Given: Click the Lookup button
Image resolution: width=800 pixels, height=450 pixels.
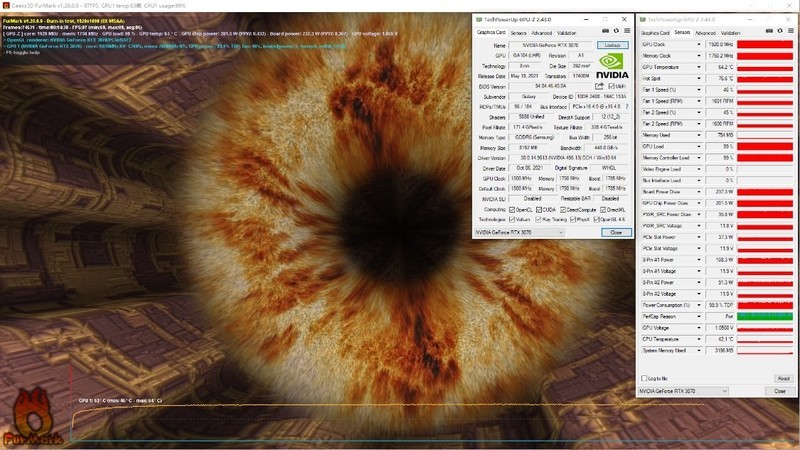Looking at the screenshot, I should (x=610, y=45).
